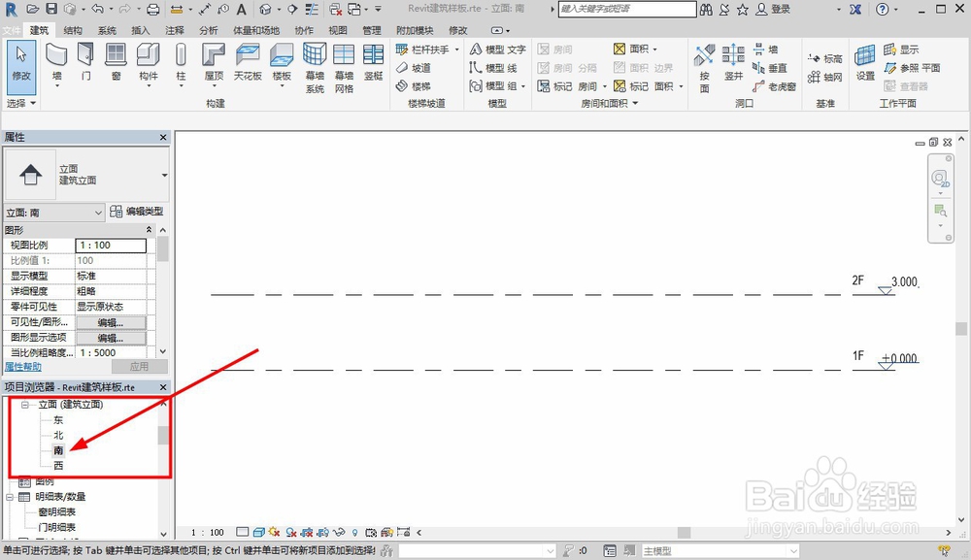
Task: Click the 标高 (Level) tool
Action: point(824,58)
